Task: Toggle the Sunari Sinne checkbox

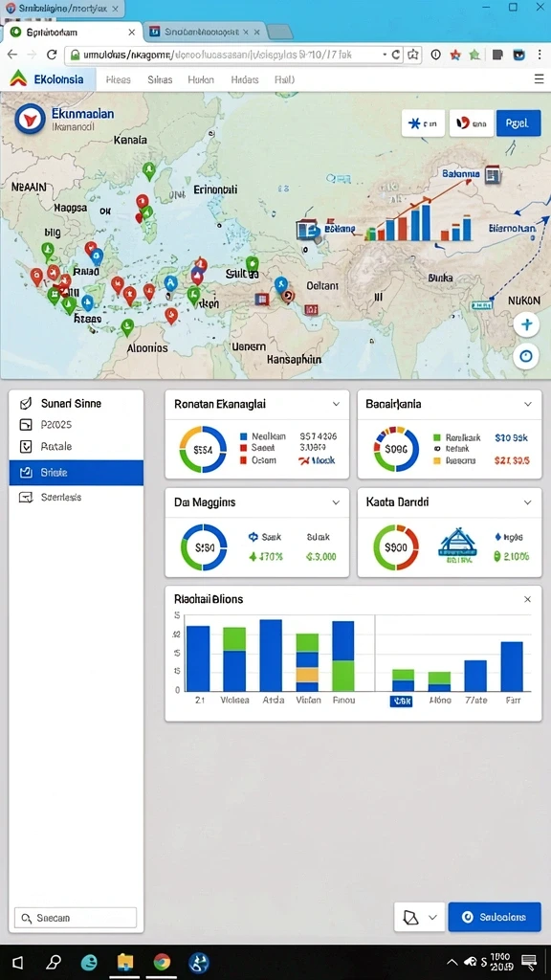Action: [26, 403]
